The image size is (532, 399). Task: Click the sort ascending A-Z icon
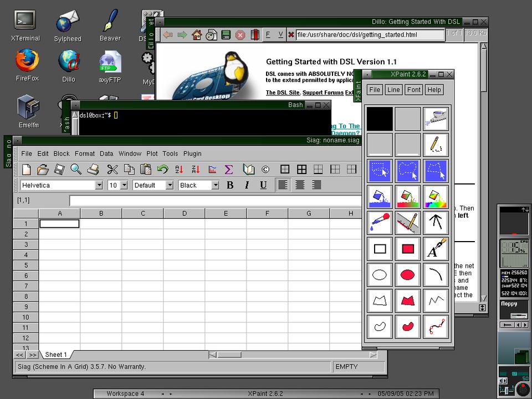point(179,170)
